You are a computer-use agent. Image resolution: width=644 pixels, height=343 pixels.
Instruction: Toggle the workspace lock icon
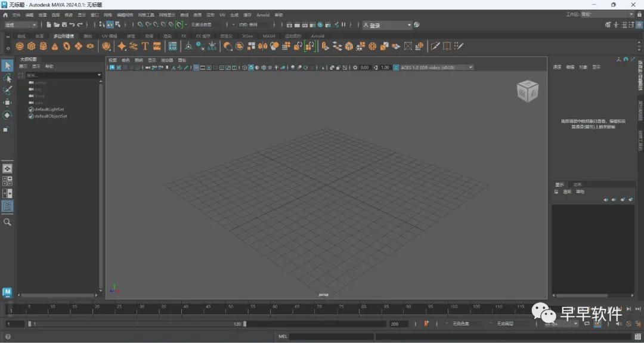(x=639, y=14)
